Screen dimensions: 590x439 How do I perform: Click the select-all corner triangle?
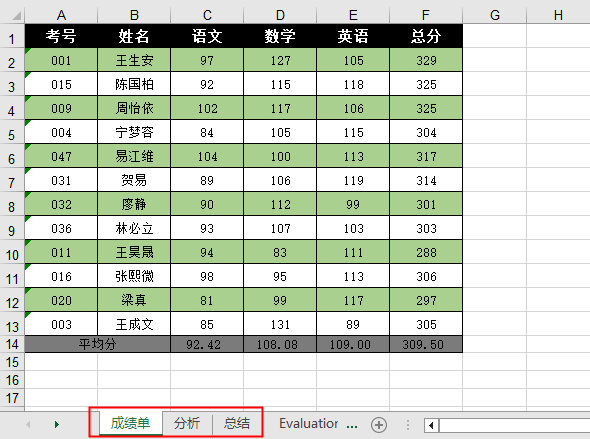point(17,15)
